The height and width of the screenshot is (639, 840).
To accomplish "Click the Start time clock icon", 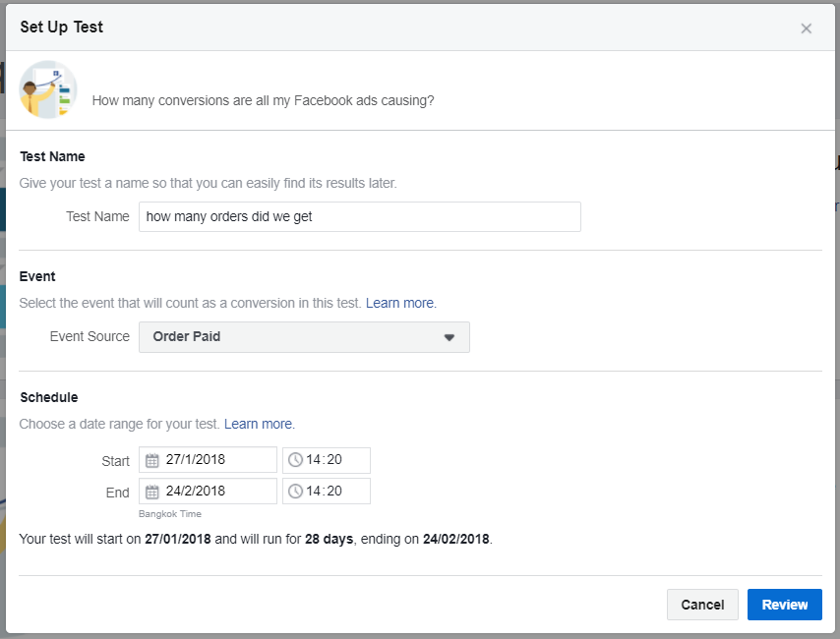I will pyautogui.click(x=295, y=460).
